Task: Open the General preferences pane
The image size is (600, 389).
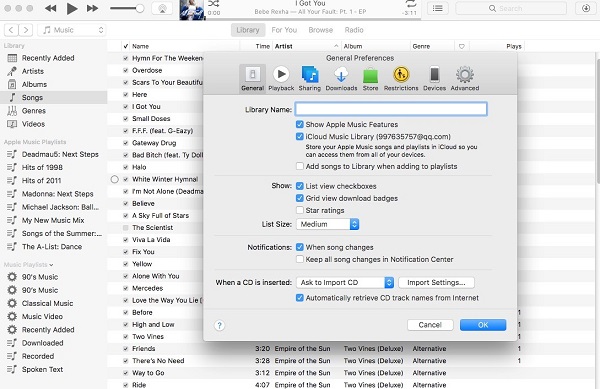Action: 253,78
